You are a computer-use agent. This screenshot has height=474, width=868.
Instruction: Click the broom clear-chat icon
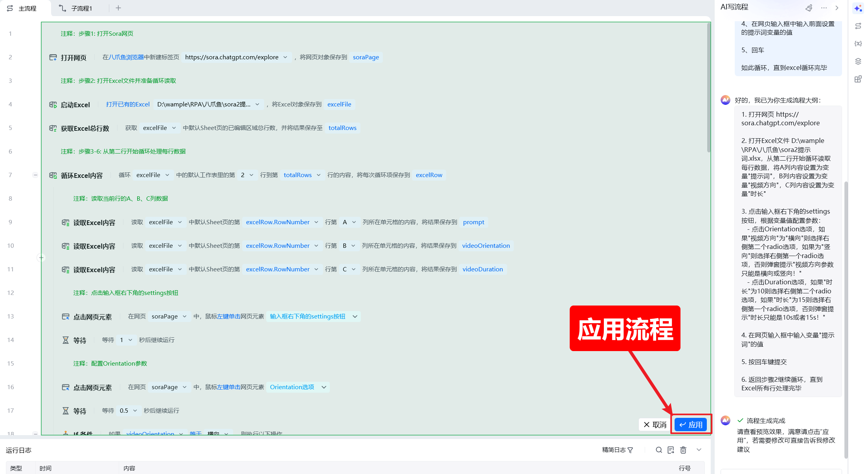809,8
